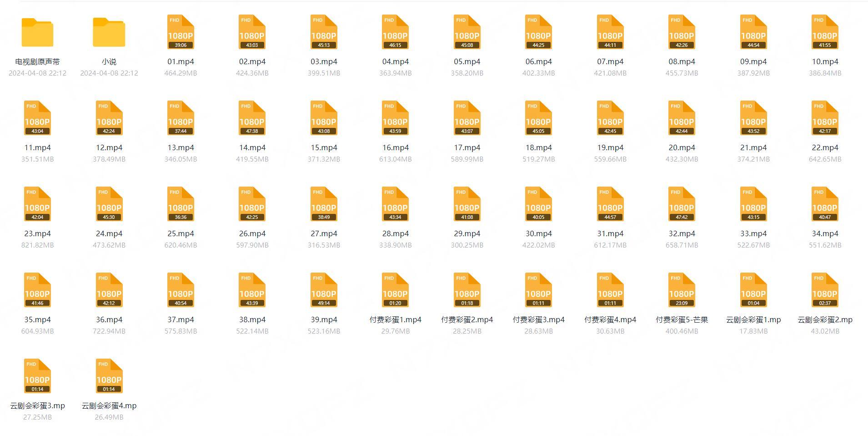Click the 云剧会彩蛋3.mp file name
Image resolution: width=868 pixels, height=436 pixels.
click(38, 406)
